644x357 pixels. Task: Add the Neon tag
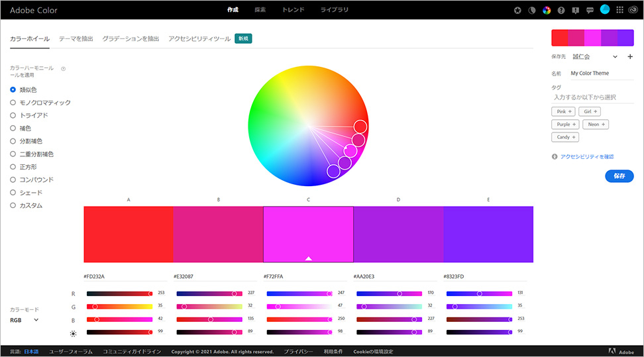click(596, 124)
